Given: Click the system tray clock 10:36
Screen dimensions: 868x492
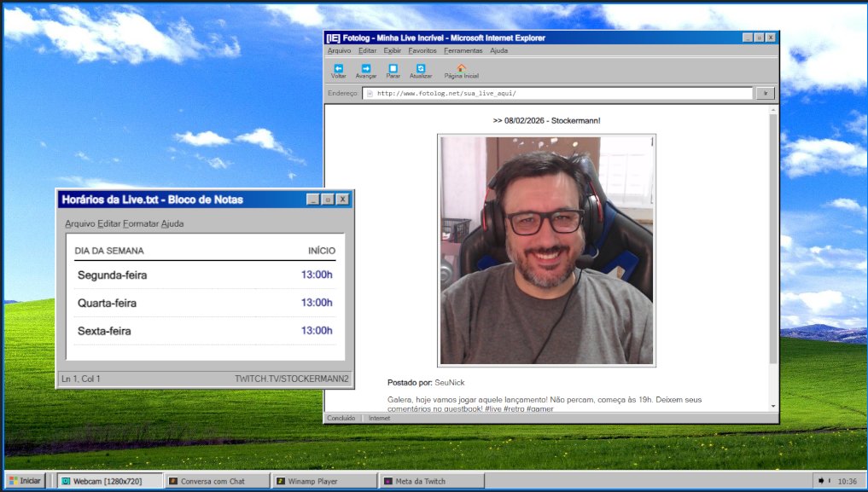Looking at the screenshot, I should [847, 482].
